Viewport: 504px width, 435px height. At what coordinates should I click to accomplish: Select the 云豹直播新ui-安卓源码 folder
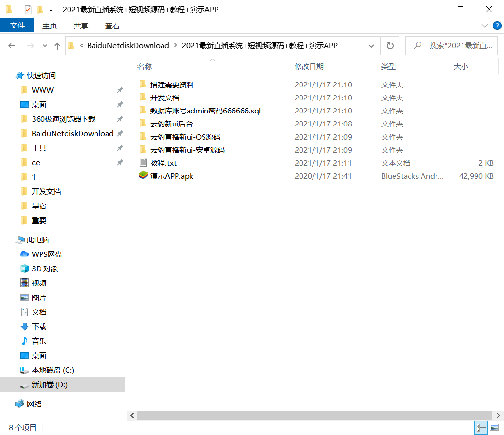(188, 150)
